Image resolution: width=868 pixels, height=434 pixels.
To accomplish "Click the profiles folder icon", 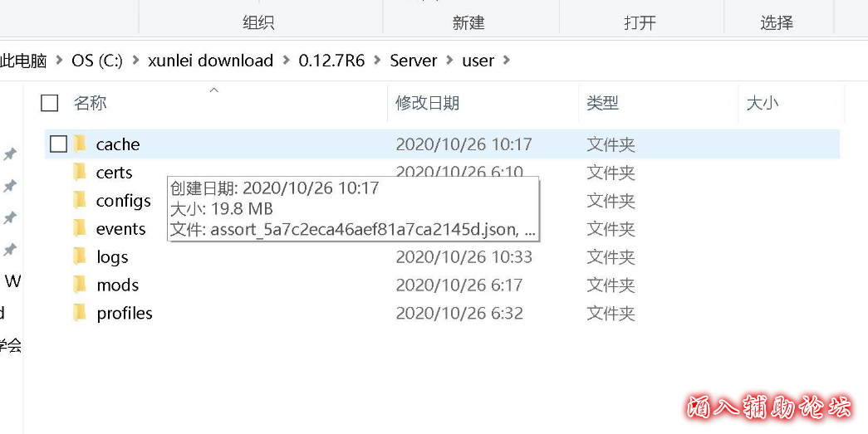I will point(80,314).
